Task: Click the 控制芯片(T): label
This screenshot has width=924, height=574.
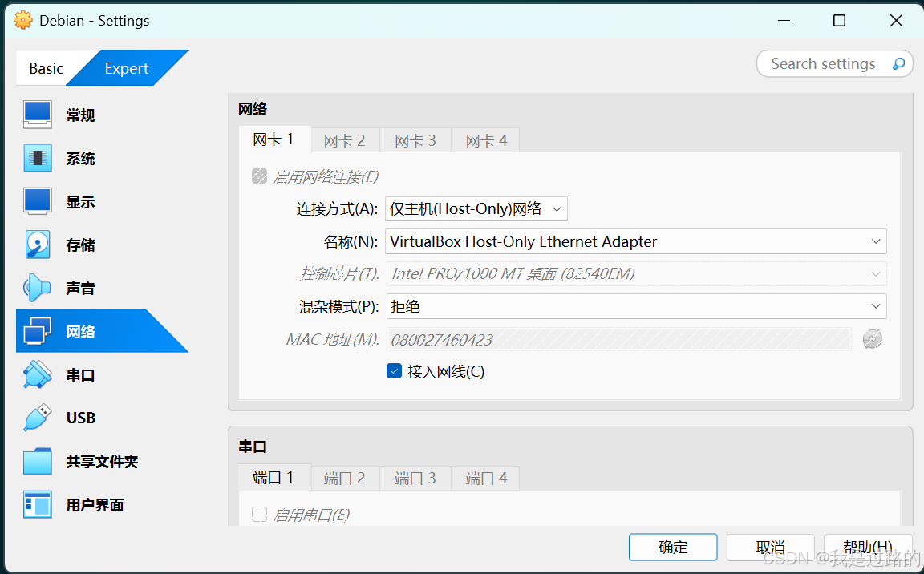Action: tap(339, 273)
